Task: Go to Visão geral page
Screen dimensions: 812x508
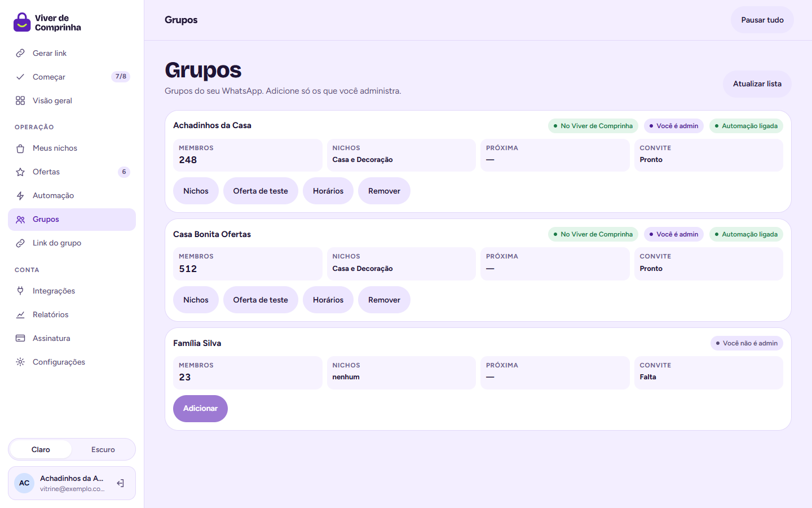Action: click(72, 100)
